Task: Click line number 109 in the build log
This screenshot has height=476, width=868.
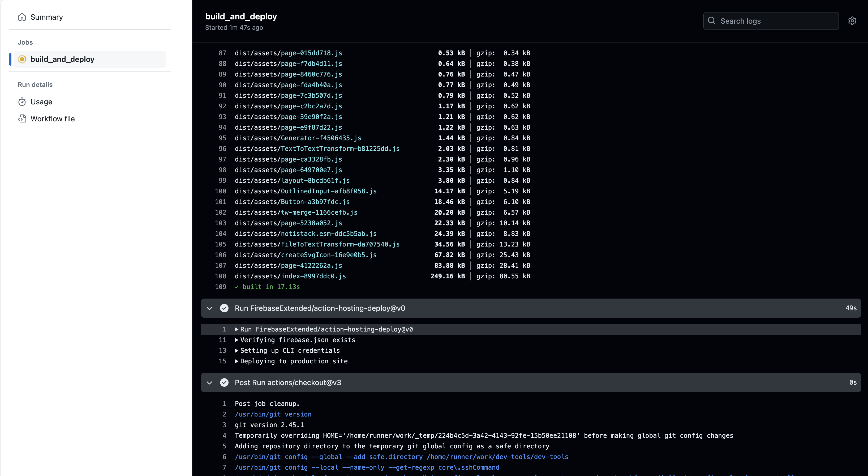Action: [x=221, y=287]
